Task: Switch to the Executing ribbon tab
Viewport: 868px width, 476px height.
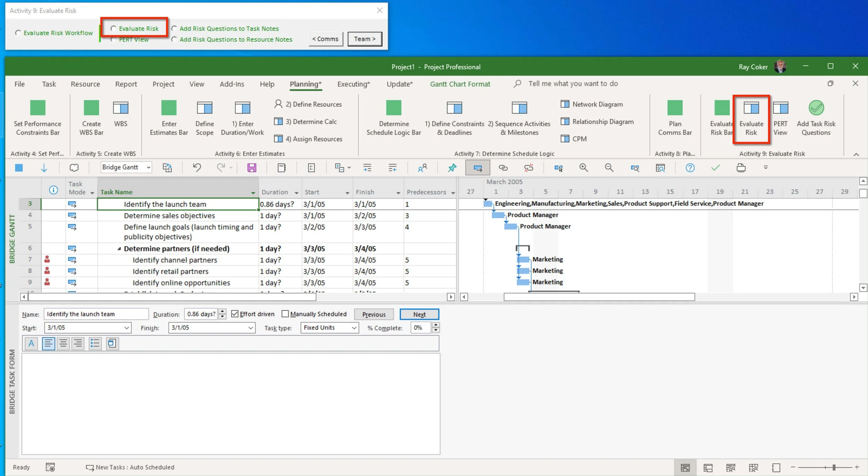Action: click(353, 84)
